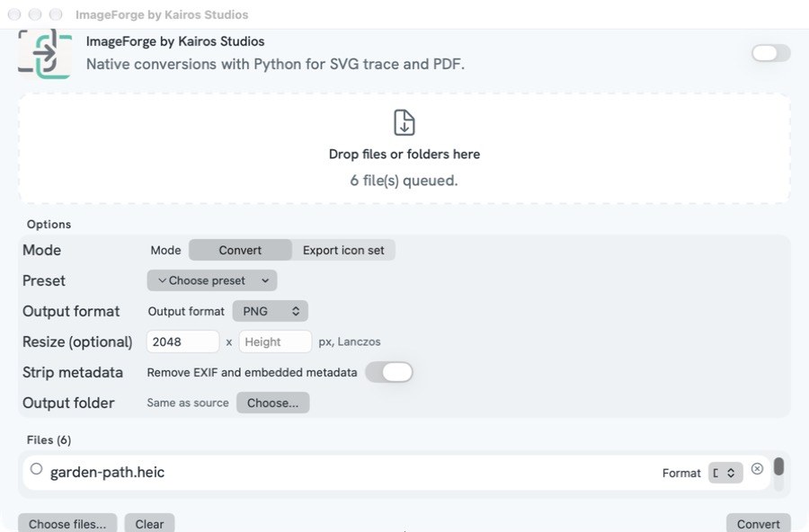Toggle the switch in the header right corner
The height and width of the screenshot is (532, 809).
pos(771,53)
